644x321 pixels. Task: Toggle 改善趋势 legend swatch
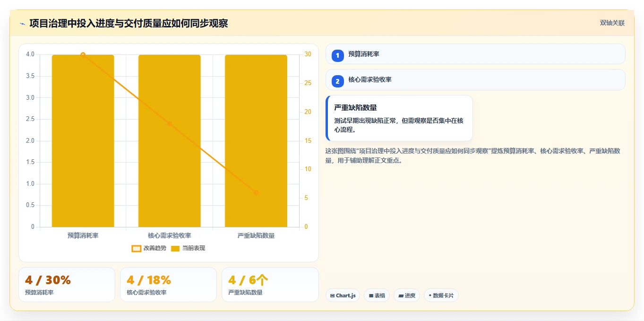click(x=136, y=248)
